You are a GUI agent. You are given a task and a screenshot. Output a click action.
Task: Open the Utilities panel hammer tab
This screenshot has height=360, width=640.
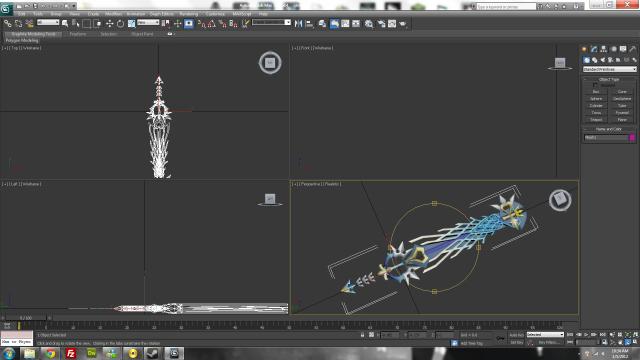633,49
